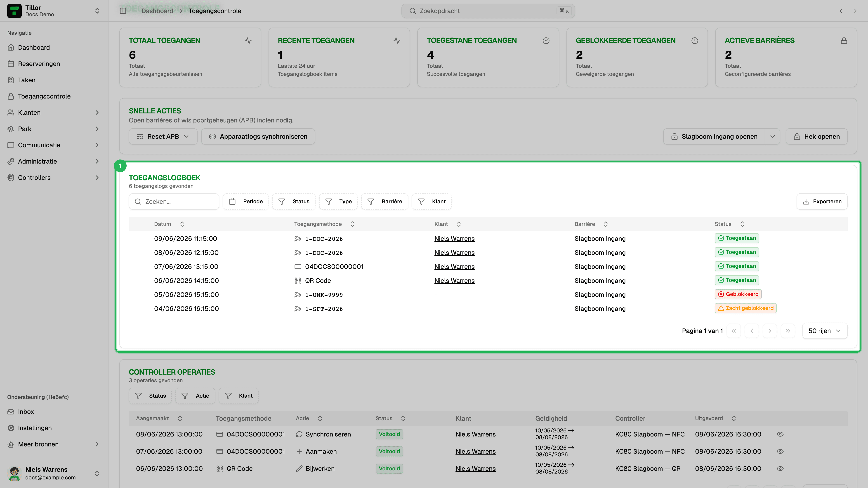
Task: Go to Dashboard breadcrumb
Action: click(157, 11)
